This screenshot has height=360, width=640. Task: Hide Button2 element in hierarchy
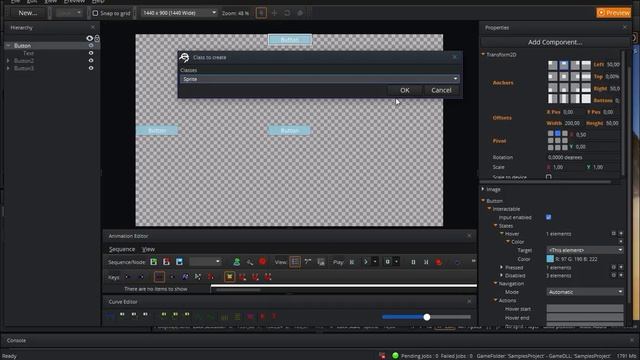pos(91,60)
